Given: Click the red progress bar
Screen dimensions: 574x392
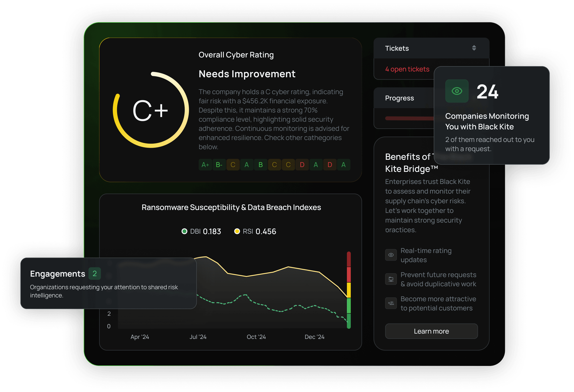Looking at the screenshot, I should (409, 118).
